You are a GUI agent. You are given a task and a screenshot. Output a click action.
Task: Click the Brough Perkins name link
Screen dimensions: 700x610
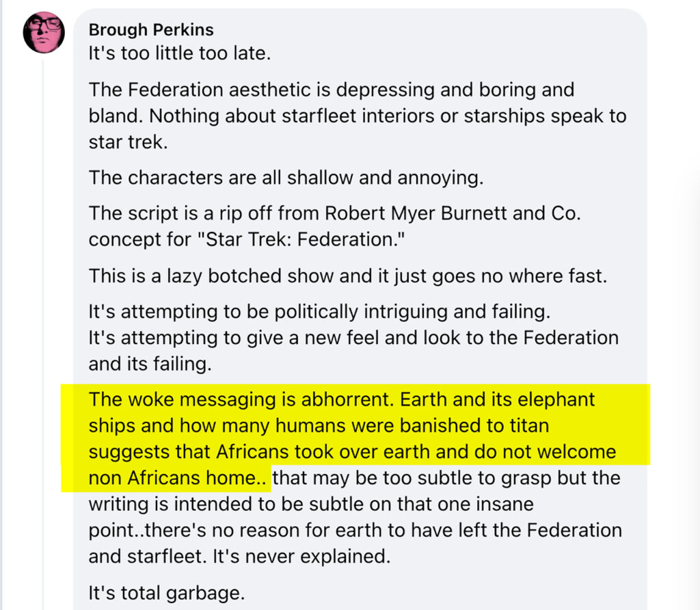(151, 30)
